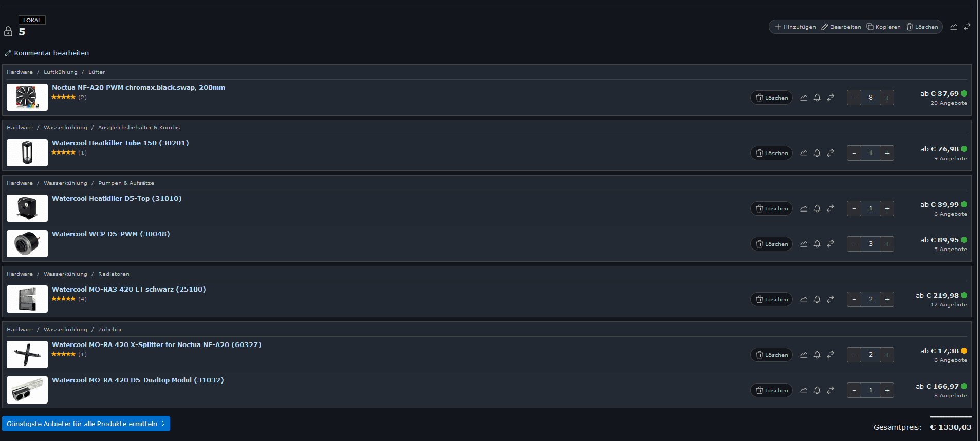The width and height of the screenshot is (980, 441).
Task: Delete the D5-Dualtop Modul with Löschen
Action: 772,390
